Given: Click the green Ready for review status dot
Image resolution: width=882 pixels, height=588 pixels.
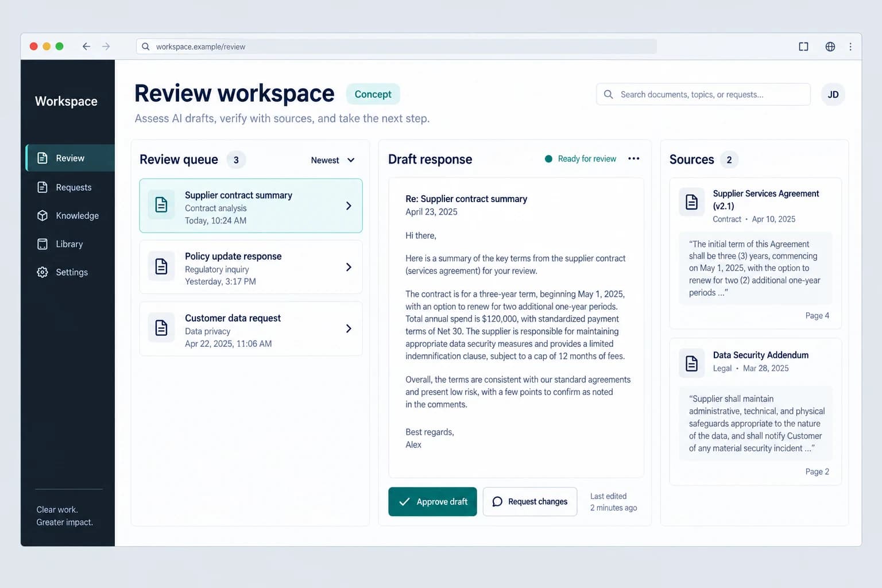Looking at the screenshot, I should [x=548, y=159].
